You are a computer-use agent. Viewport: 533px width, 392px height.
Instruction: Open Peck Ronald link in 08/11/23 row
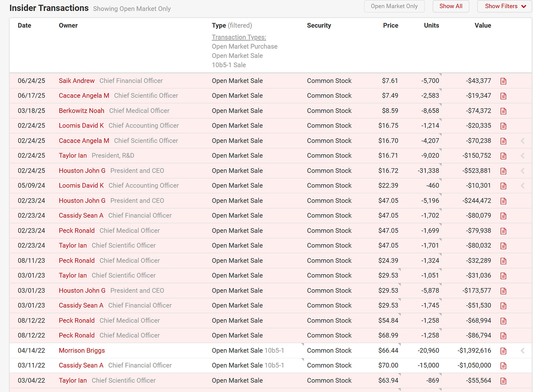pos(77,261)
